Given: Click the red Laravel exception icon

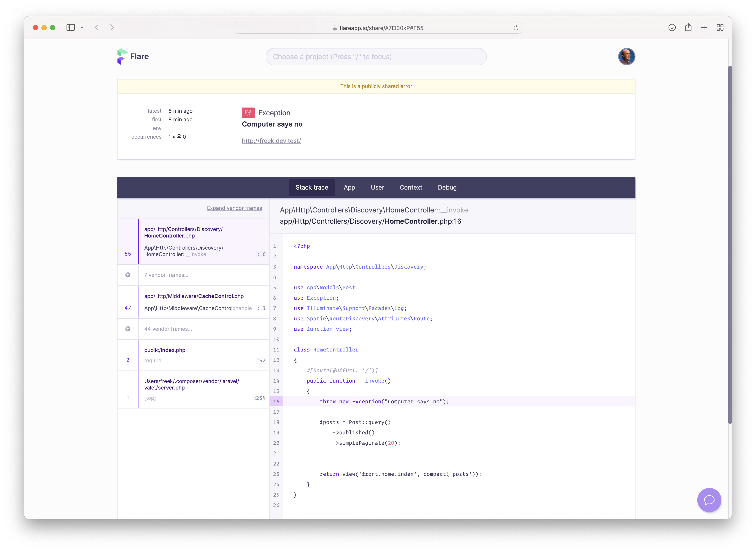Looking at the screenshot, I should click(248, 113).
